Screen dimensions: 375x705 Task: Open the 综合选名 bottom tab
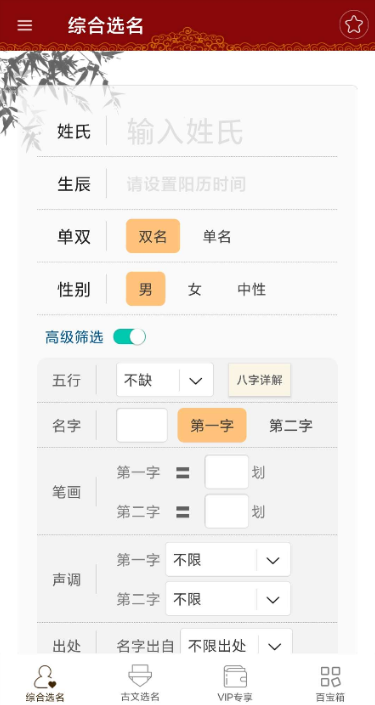click(45, 683)
